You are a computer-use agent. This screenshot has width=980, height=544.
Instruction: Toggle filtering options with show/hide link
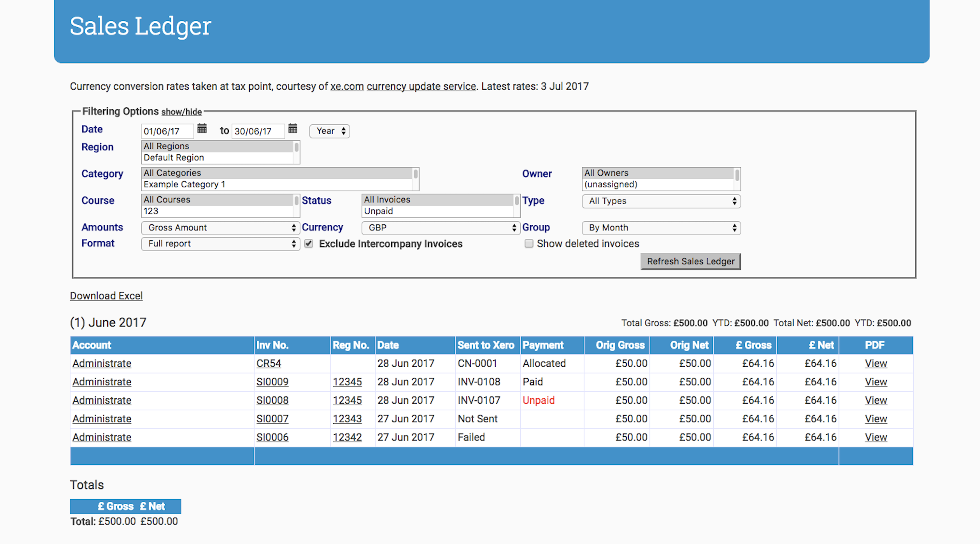coord(182,112)
